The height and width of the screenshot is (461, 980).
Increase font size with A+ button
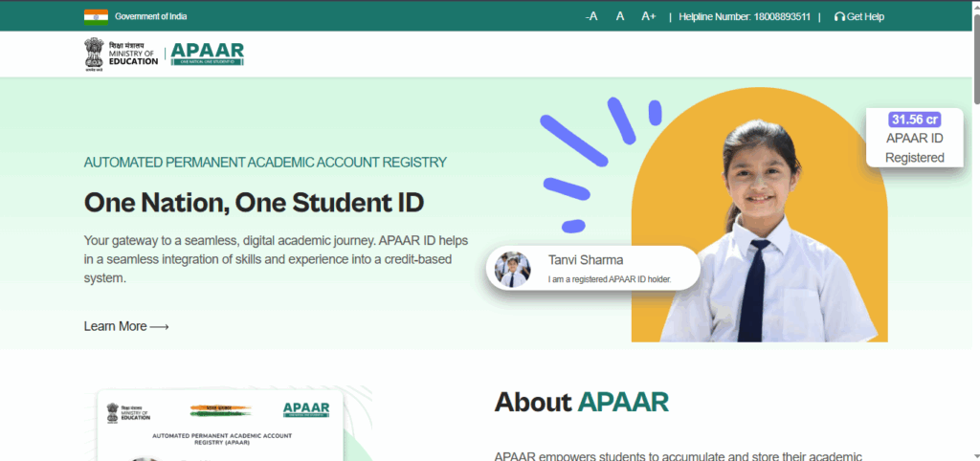(649, 16)
